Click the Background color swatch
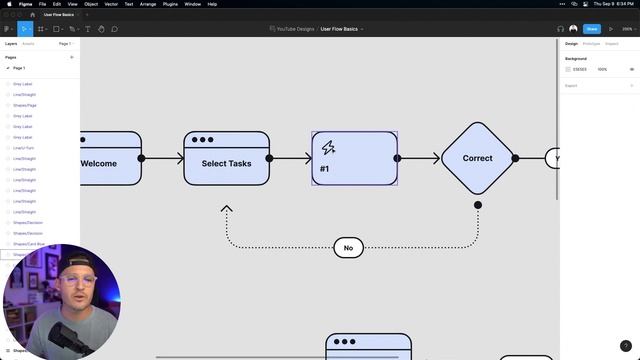The height and width of the screenshot is (360, 640). (568, 69)
